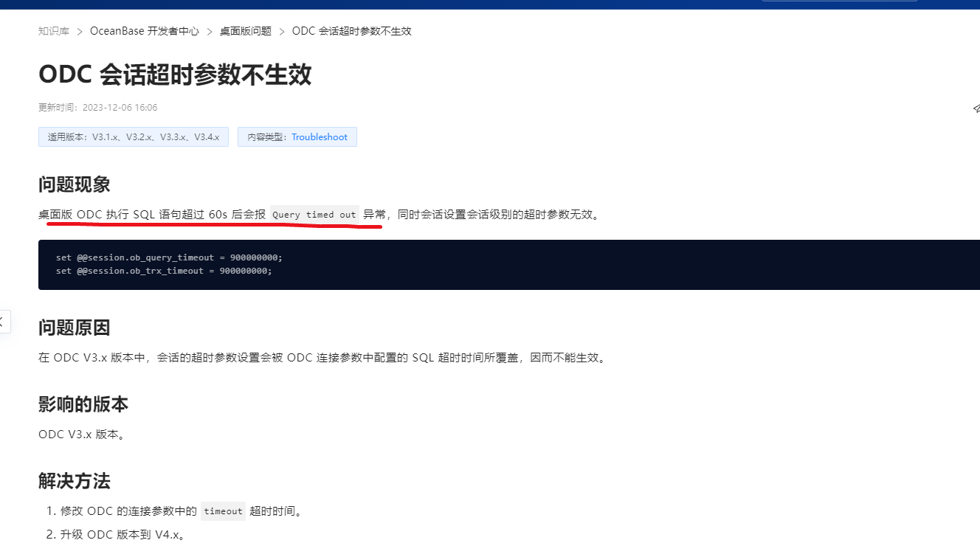Click the inline code timeout in step 1
980x557 pixels.
tap(223, 511)
